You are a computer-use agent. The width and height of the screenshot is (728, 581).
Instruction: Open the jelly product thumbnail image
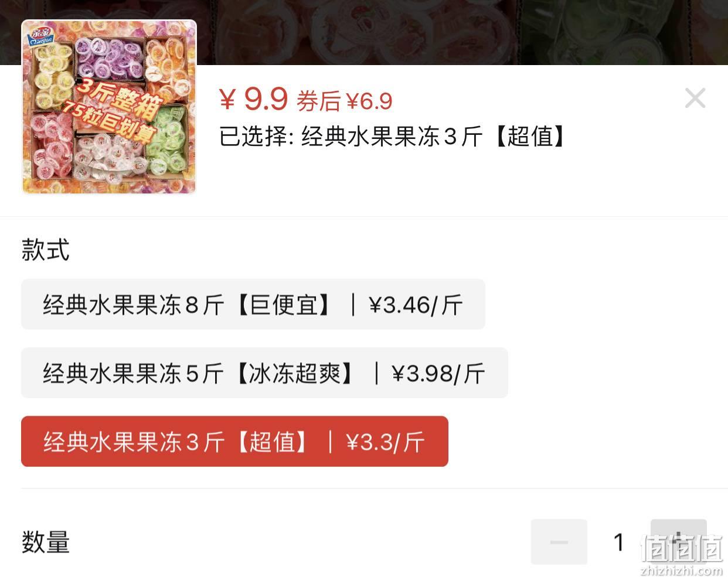(109, 107)
